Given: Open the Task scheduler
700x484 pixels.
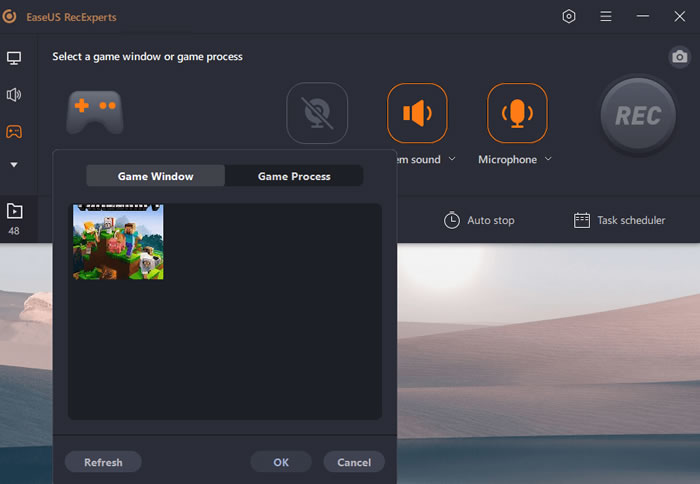Looking at the screenshot, I should [619, 220].
